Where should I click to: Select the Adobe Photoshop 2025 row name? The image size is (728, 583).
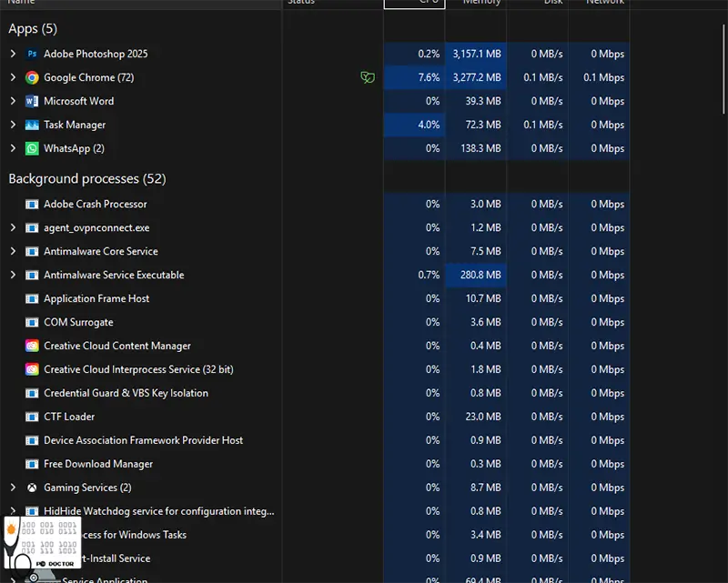96,54
